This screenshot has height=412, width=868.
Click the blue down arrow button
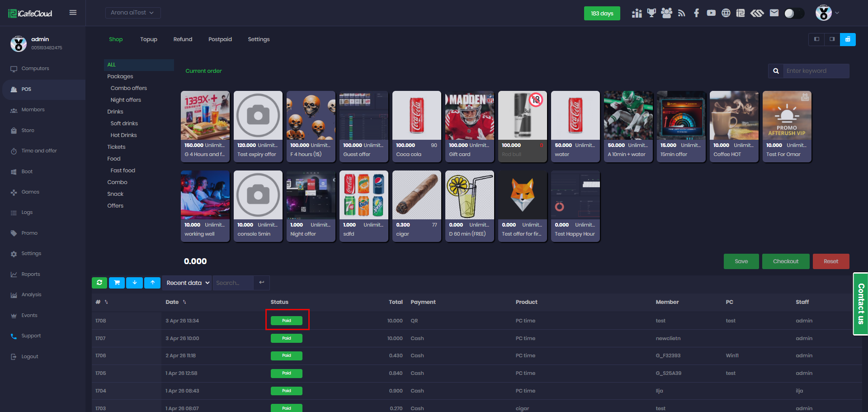134,283
